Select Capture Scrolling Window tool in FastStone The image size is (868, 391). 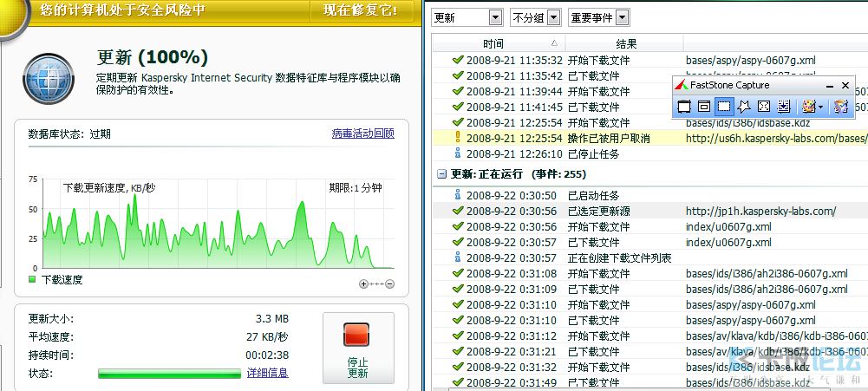click(784, 107)
